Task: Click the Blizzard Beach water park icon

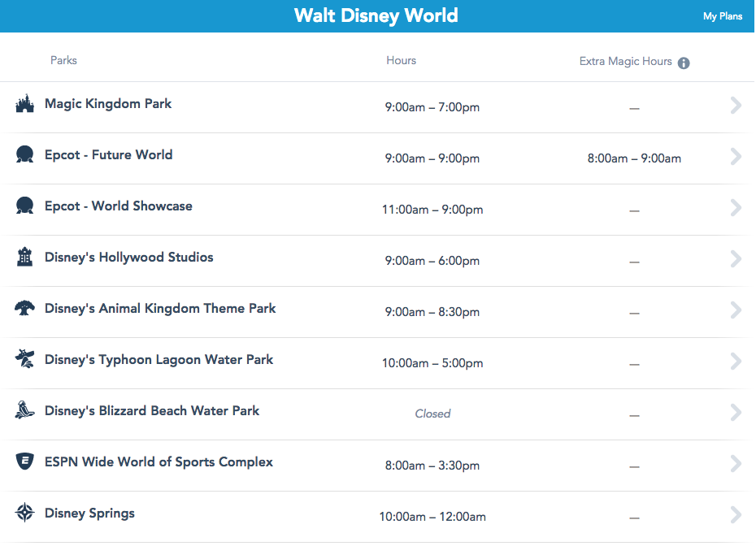Action: tap(24, 411)
